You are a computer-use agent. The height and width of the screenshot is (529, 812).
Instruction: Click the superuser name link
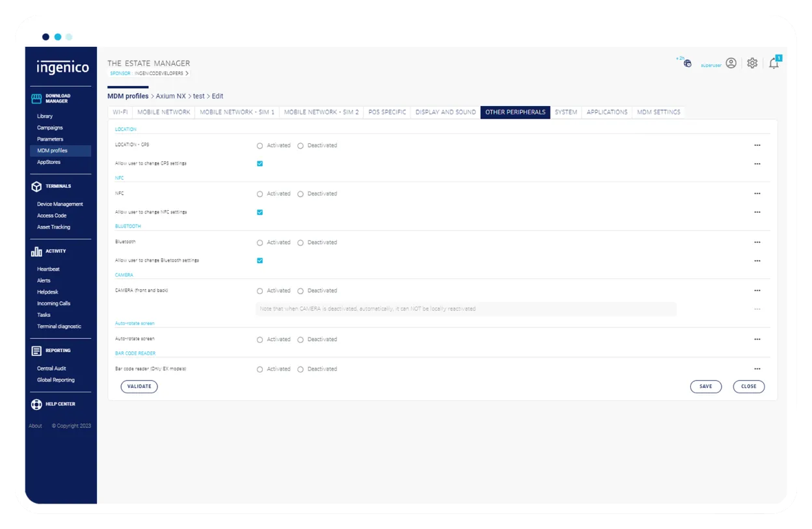coord(711,66)
